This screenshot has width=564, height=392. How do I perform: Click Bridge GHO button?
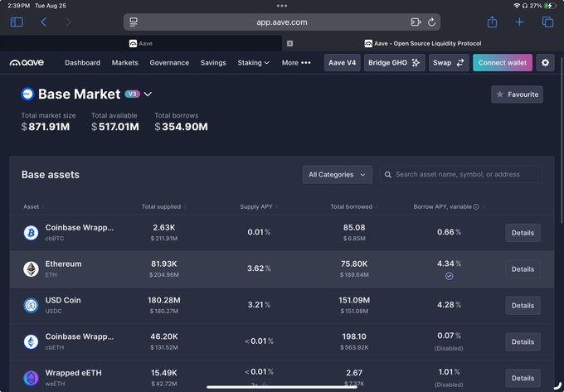point(394,62)
